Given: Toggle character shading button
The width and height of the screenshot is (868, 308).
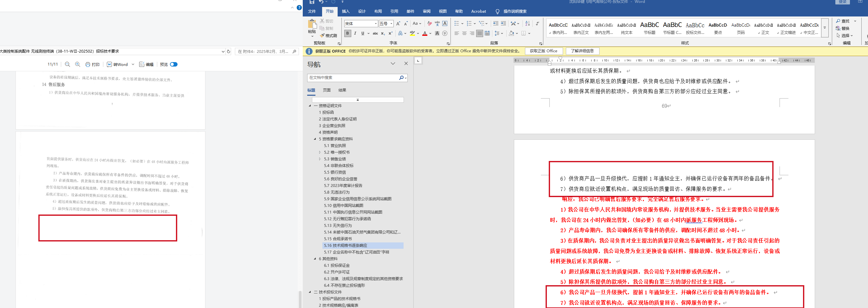Looking at the screenshot, I should pyautogui.click(x=437, y=33).
